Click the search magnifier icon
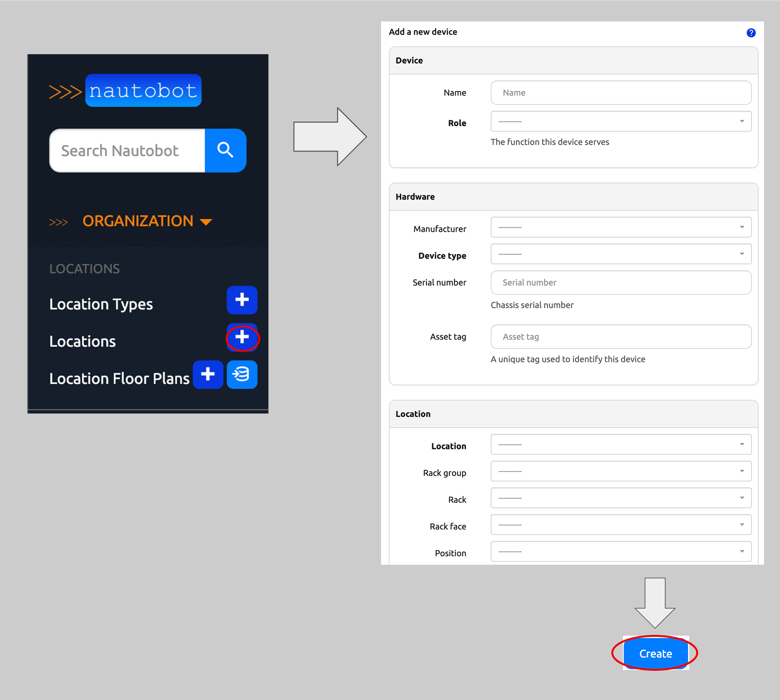 pos(225,150)
